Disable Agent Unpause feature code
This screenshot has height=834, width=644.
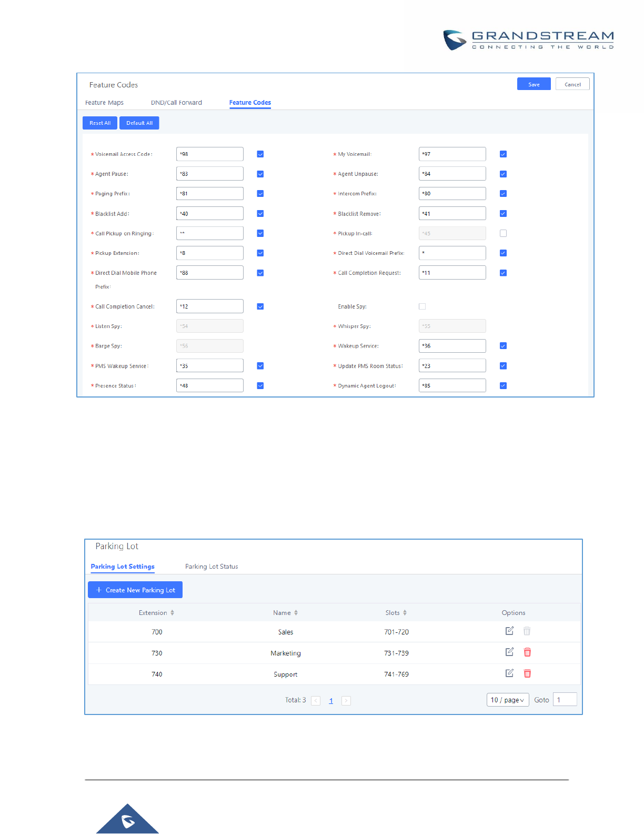(503, 174)
